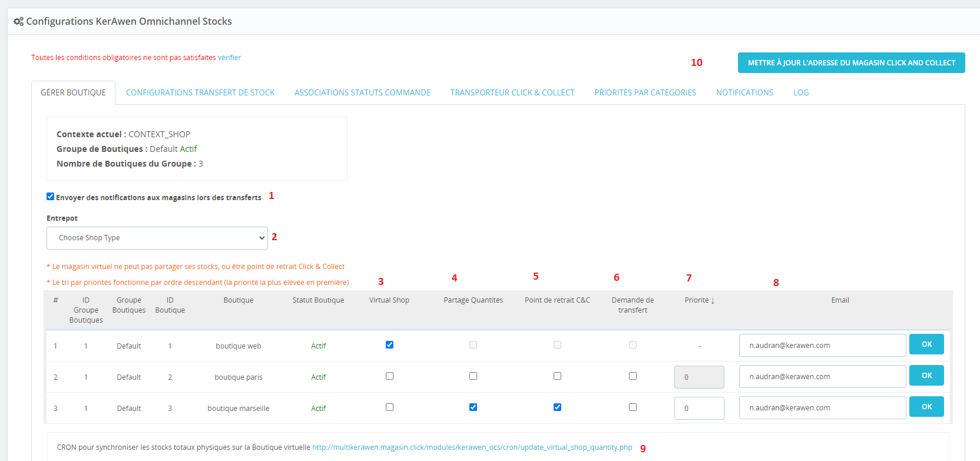Enable Virtual Shop for boutique paris

[389, 376]
